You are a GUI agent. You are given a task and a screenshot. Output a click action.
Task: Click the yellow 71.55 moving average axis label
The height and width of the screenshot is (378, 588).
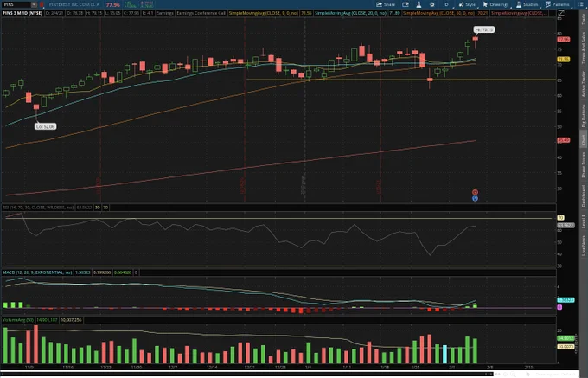coord(563,59)
